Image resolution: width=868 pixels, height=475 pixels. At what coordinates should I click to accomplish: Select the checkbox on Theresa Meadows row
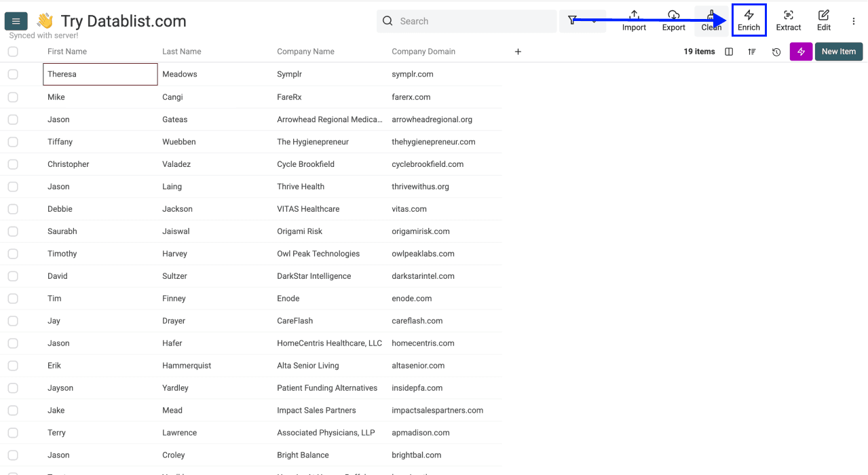[12, 73]
